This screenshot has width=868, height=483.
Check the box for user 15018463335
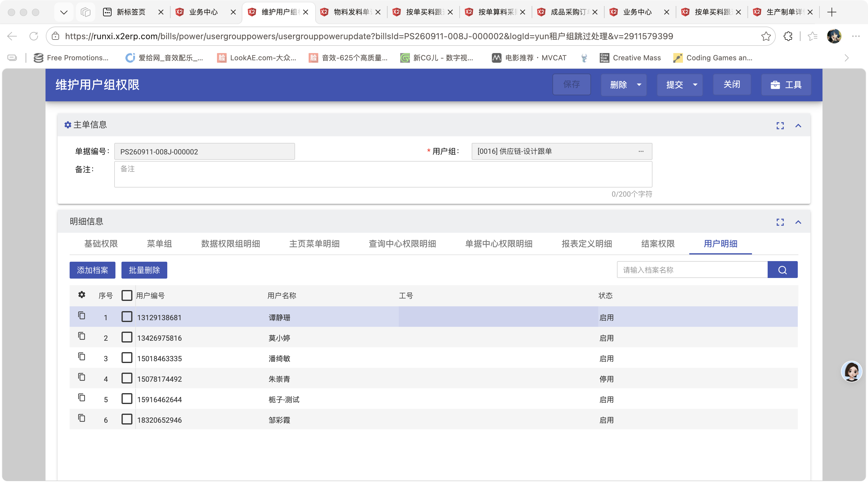pyautogui.click(x=127, y=358)
